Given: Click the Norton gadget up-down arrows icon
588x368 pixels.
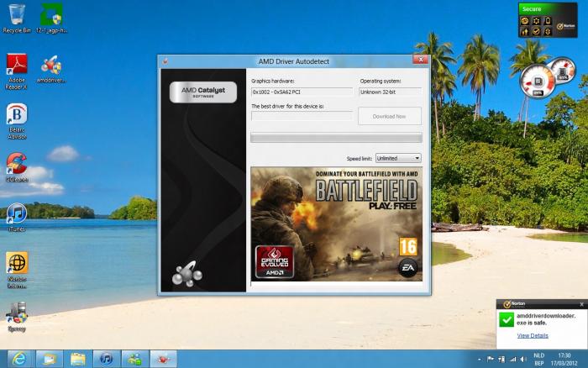Looking at the screenshot, I should (x=548, y=32).
